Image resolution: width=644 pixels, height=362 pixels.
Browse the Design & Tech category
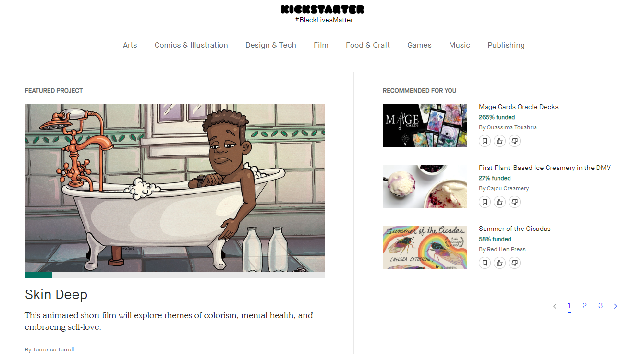(271, 45)
